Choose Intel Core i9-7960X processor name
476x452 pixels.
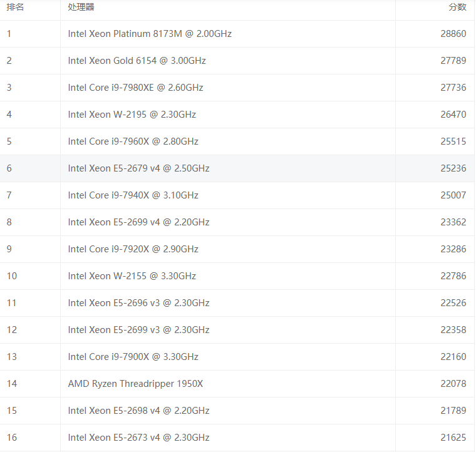pyautogui.click(x=133, y=141)
